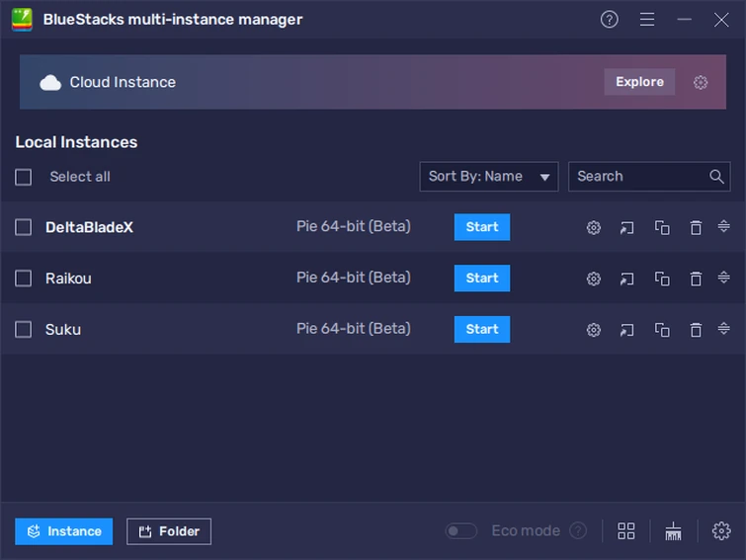Delete the DeltaBladeX instance
The image size is (746, 560).
click(696, 228)
